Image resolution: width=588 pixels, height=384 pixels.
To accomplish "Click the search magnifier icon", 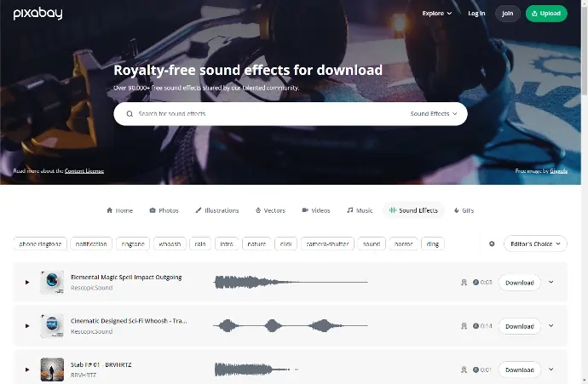I will tap(130, 114).
